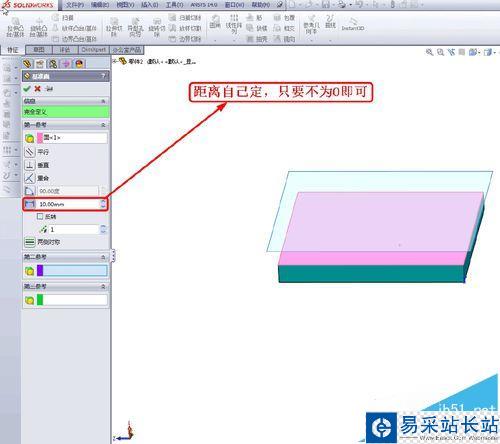Open the Tools (工具) menu
Viewport: 500px width, 444px height.
[174, 5]
